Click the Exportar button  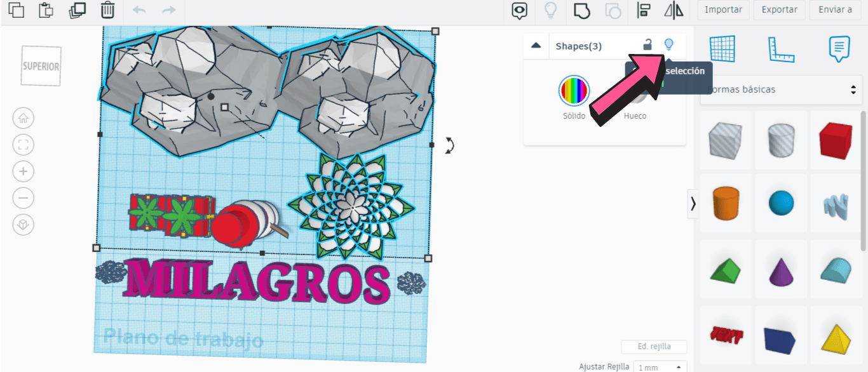[x=780, y=10]
